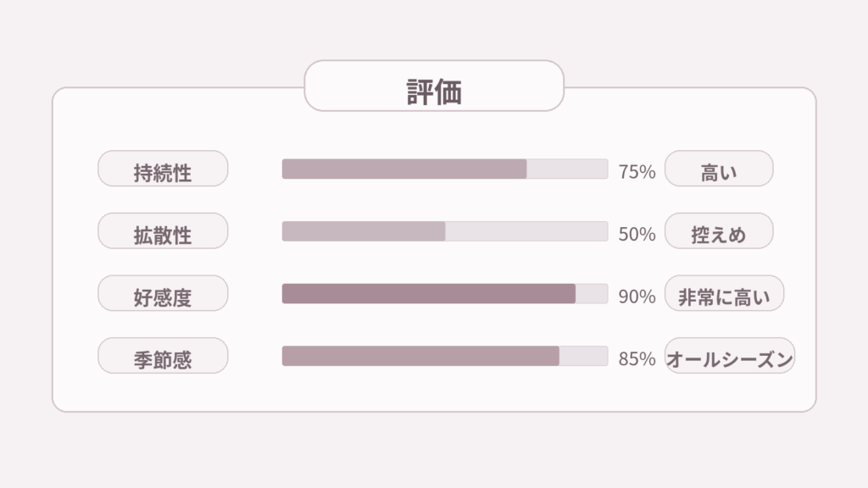Select the 拡散性 label pill
This screenshot has height=488, width=868.
(x=163, y=231)
